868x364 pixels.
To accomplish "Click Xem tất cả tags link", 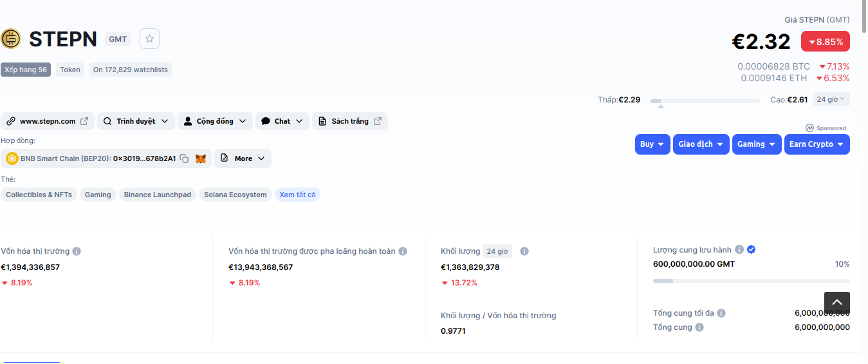I will coord(297,195).
